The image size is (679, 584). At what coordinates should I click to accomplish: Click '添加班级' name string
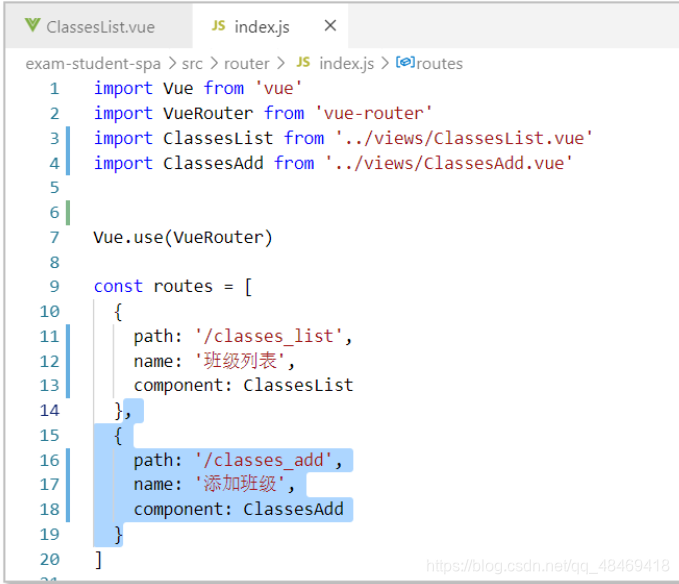(x=240, y=484)
